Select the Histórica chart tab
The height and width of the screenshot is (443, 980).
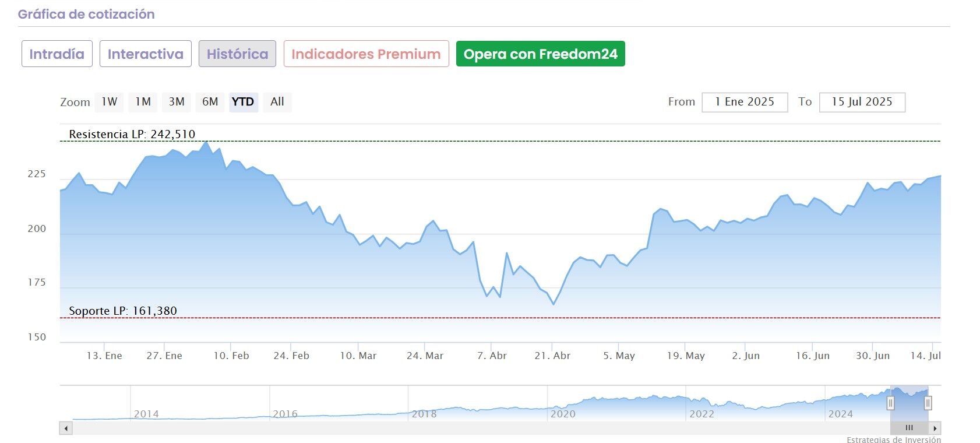coord(237,54)
